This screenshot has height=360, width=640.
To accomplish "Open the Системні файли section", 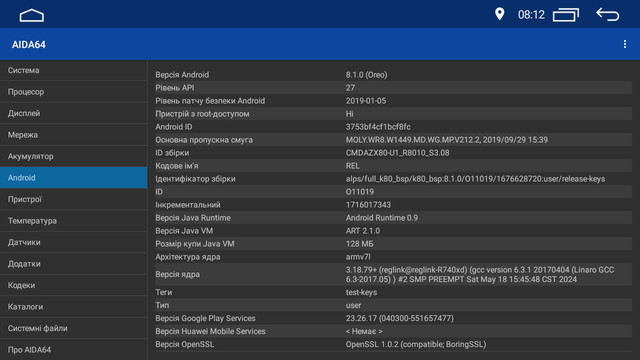I will [73, 328].
